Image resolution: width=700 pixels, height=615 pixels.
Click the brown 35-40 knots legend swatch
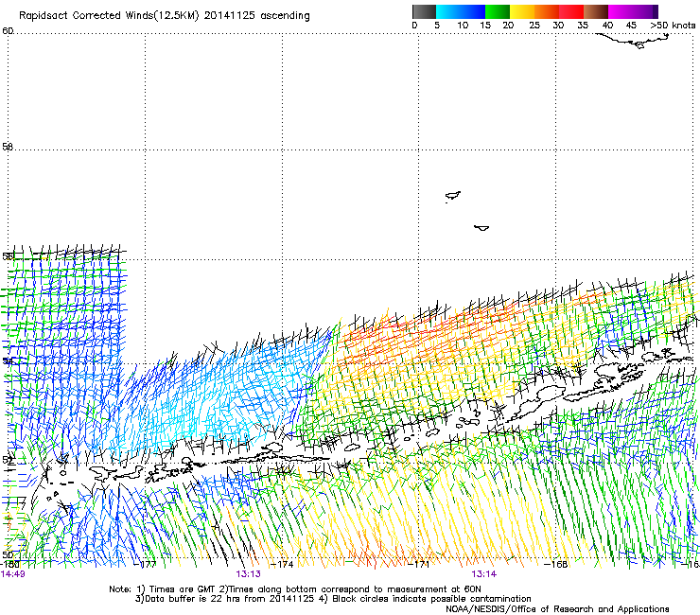[596, 11]
